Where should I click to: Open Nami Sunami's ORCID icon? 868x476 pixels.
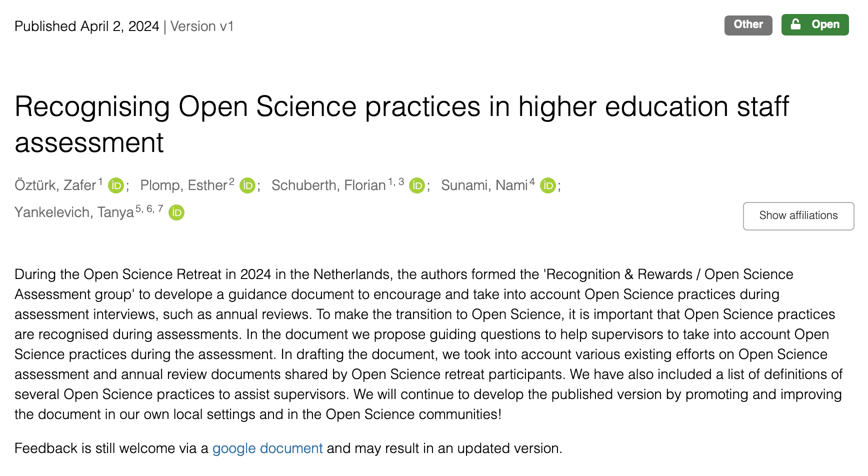[548, 185]
